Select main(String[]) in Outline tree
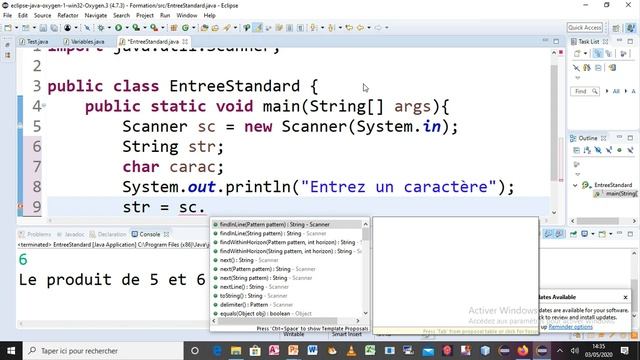Image resolution: width=640 pixels, height=360 pixels. pyautogui.click(x=616, y=194)
